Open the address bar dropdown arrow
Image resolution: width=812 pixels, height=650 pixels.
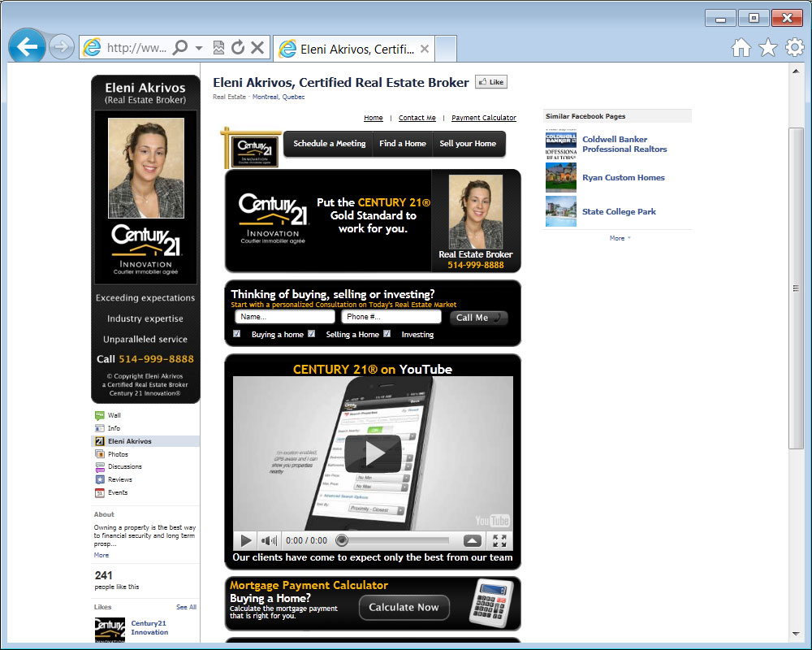pos(199,48)
